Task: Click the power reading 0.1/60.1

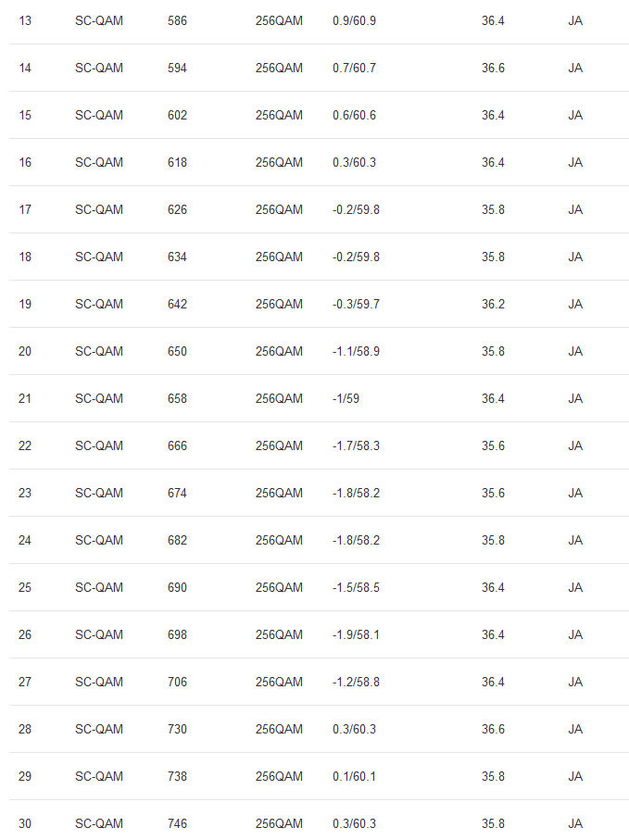Action: point(354,776)
